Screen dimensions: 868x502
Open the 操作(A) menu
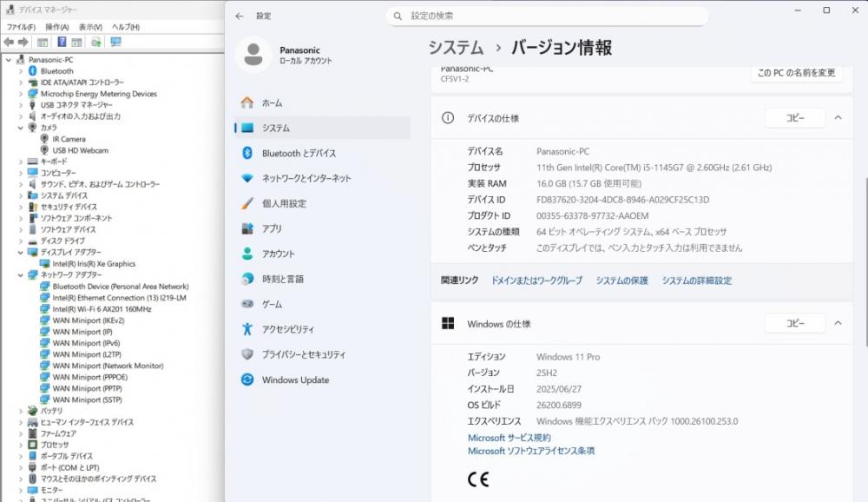click(57, 27)
